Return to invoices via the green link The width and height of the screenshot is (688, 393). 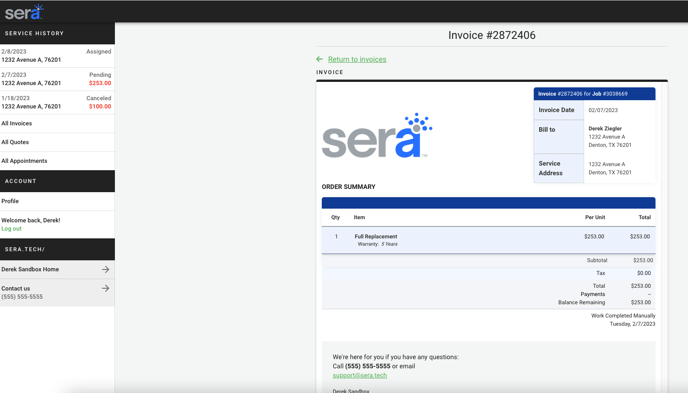pos(357,59)
